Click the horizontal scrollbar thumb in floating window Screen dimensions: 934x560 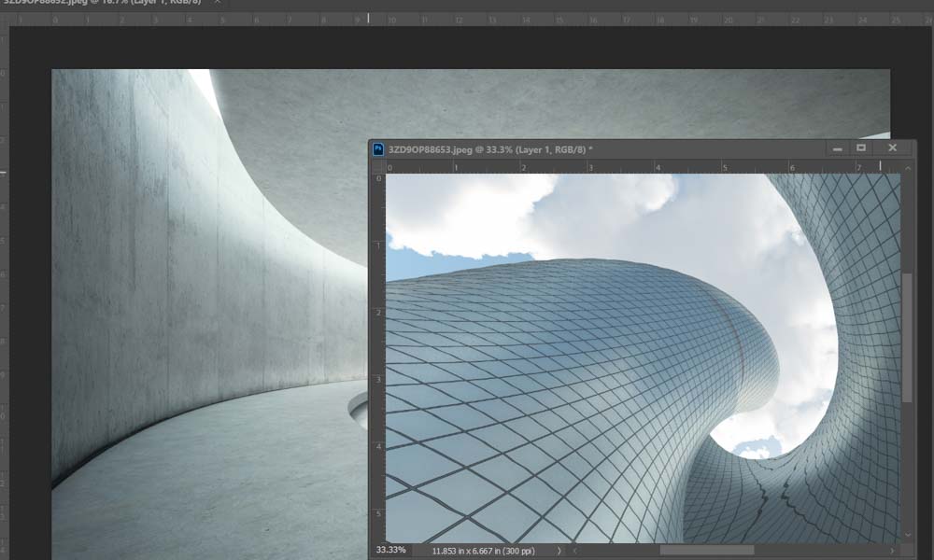coord(706,551)
